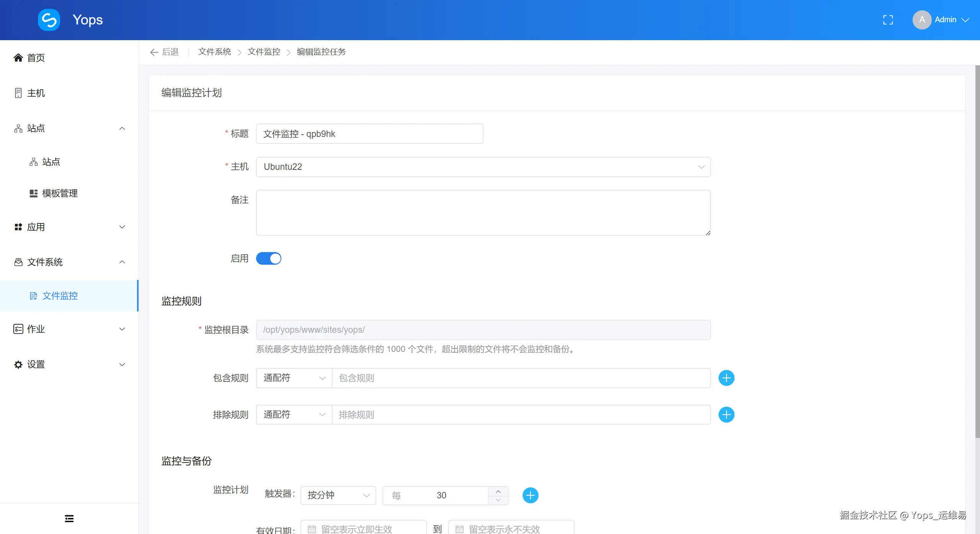
Task: Open the 首页 home icon in sidebar
Action: tap(18, 57)
